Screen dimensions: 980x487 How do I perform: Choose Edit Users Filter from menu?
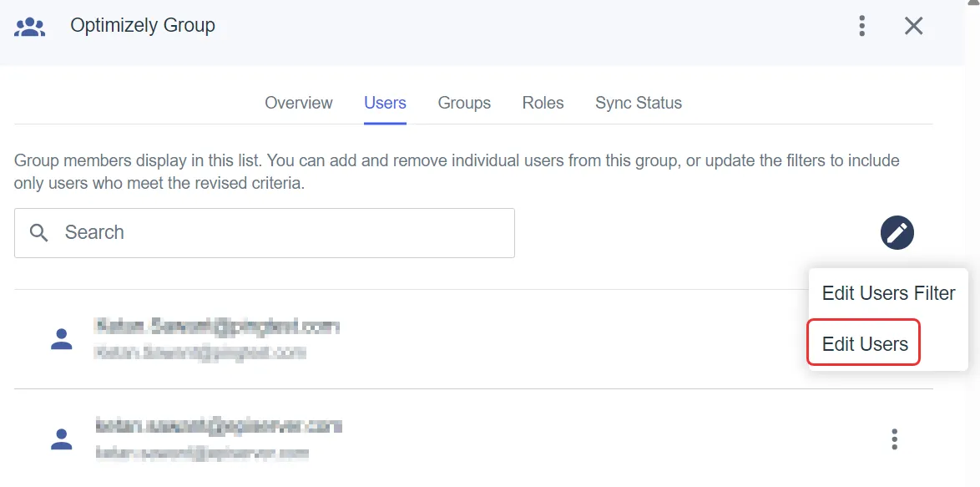coord(888,293)
